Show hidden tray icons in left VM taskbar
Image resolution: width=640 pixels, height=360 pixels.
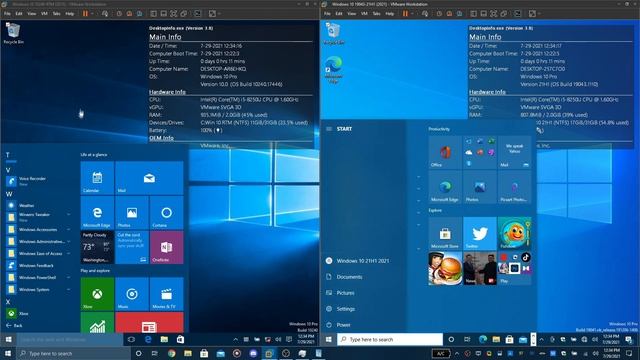(236, 339)
